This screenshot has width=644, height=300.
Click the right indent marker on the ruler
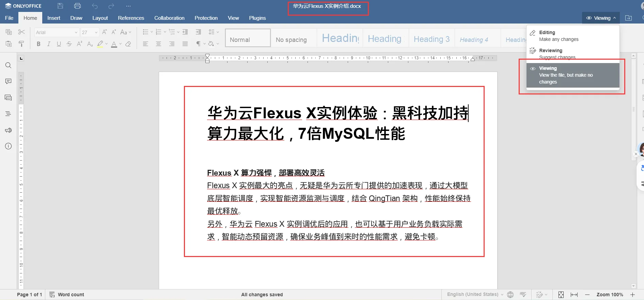tap(473, 59)
